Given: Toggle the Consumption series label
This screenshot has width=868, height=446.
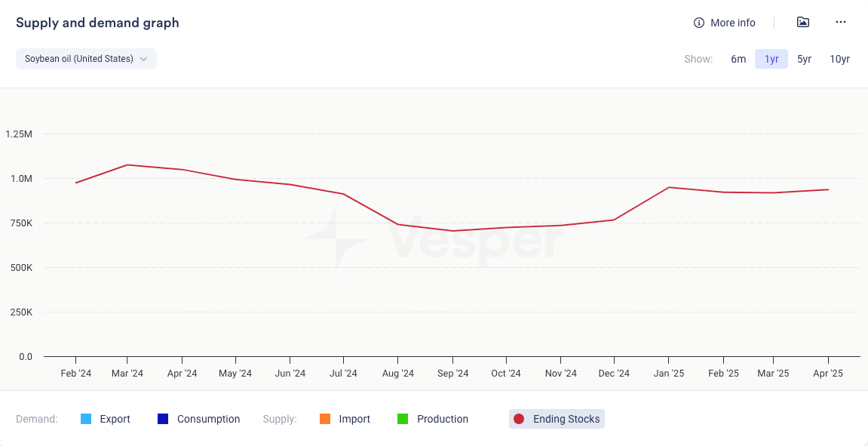Looking at the screenshot, I should pyautogui.click(x=208, y=419).
